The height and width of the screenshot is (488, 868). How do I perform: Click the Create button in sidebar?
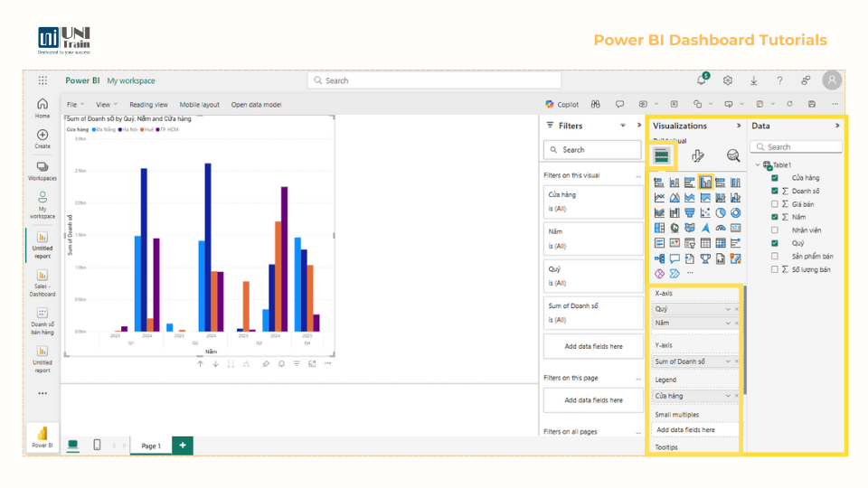click(42, 139)
